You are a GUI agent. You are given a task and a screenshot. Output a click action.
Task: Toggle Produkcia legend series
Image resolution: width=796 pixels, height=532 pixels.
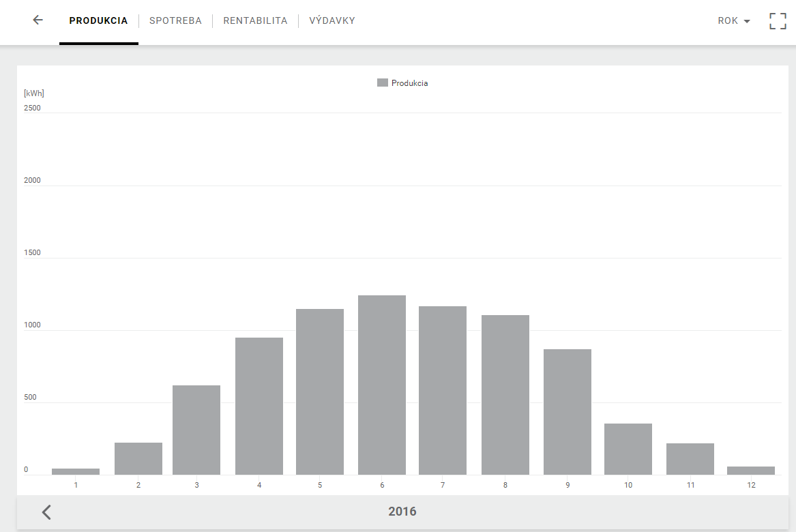[x=402, y=83]
